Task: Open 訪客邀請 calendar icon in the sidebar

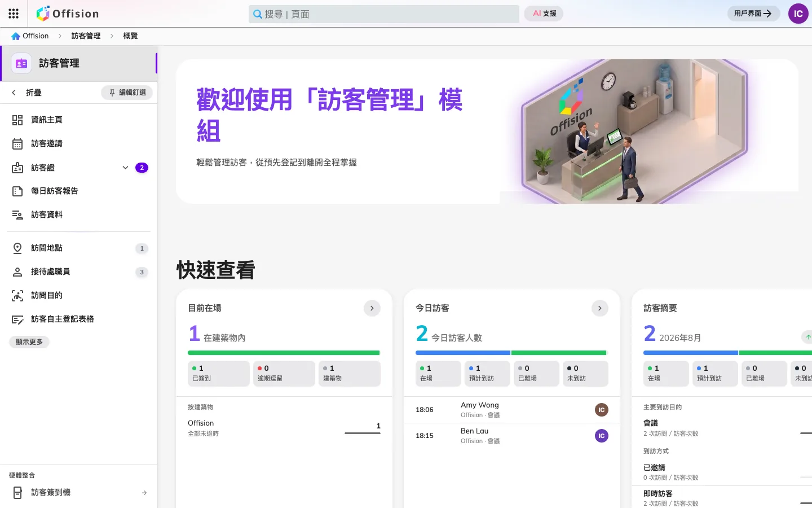Action: (x=17, y=144)
